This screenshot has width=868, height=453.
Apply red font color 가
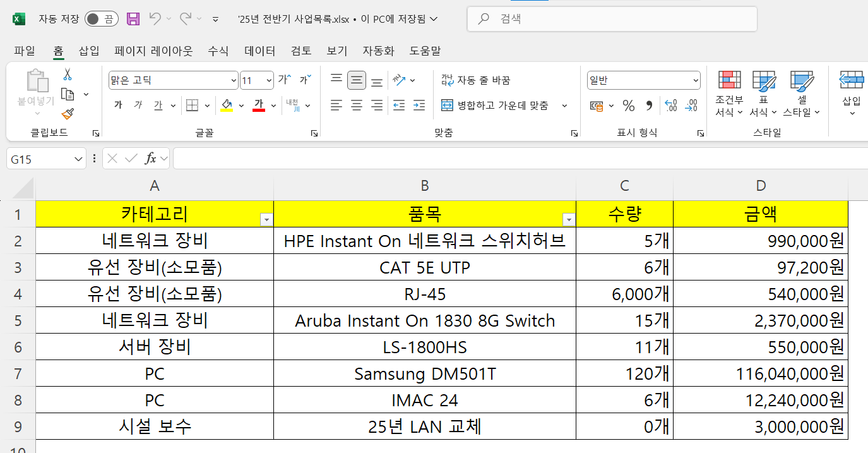coord(258,106)
